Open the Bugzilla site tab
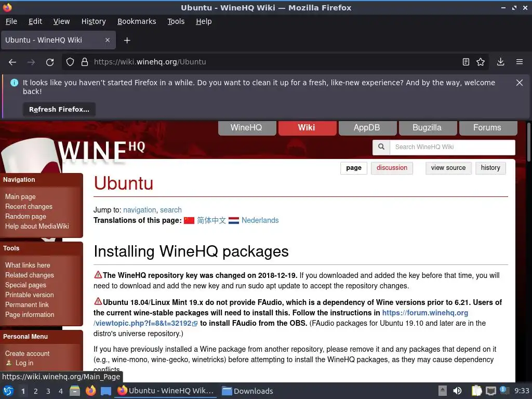 pos(427,128)
